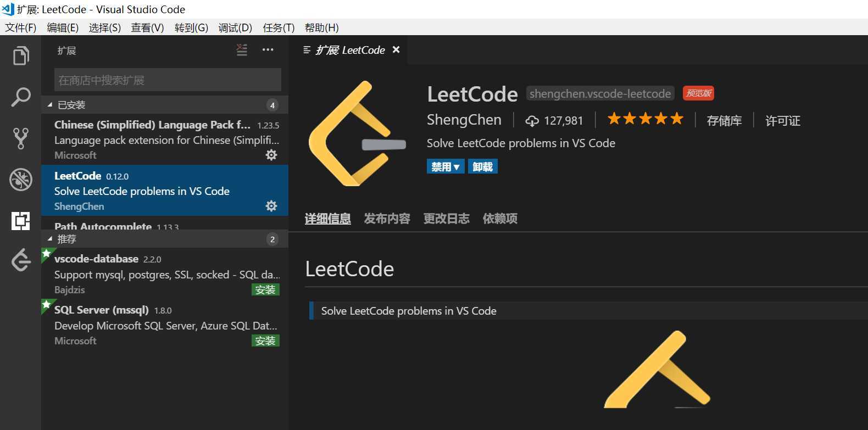Open the 存储库 link
The width and height of the screenshot is (868, 430).
click(x=724, y=121)
